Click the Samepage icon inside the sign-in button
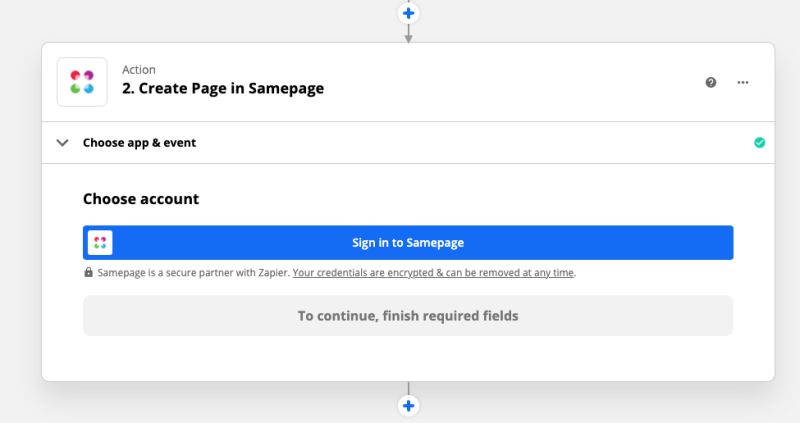This screenshot has width=800, height=423. click(100, 242)
